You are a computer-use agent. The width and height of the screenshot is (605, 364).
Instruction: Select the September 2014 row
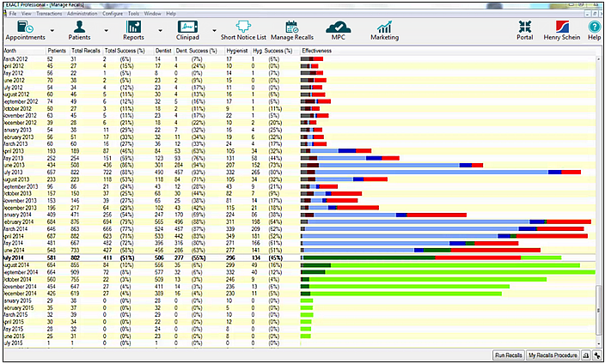(x=299, y=272)
